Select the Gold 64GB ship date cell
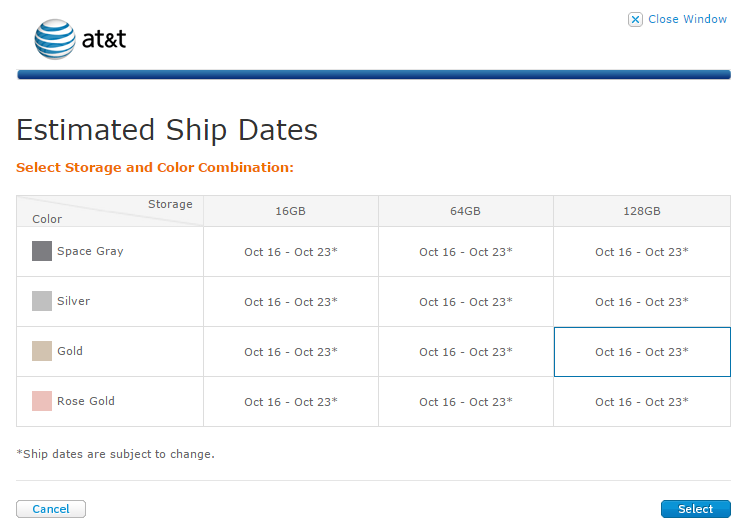The image size is (742, 521). (466, 352)
